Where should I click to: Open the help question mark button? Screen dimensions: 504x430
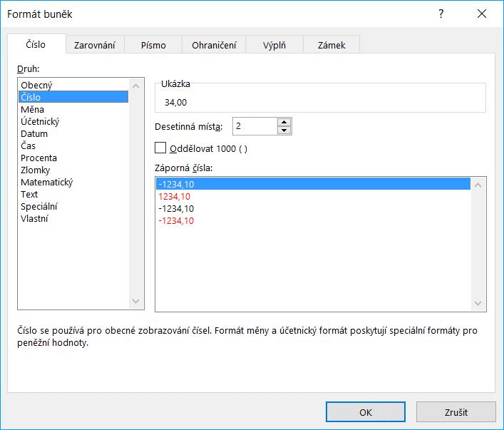tap(441, 14)
